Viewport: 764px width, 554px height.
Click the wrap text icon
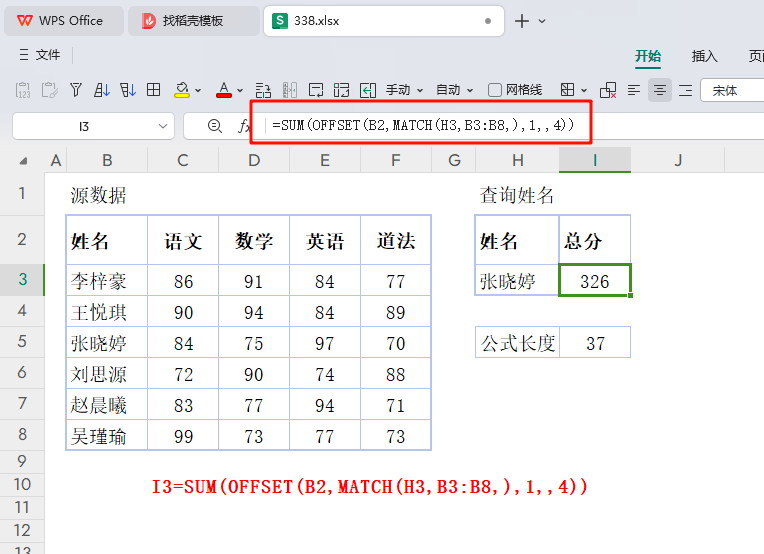click(x=316, y=90)
